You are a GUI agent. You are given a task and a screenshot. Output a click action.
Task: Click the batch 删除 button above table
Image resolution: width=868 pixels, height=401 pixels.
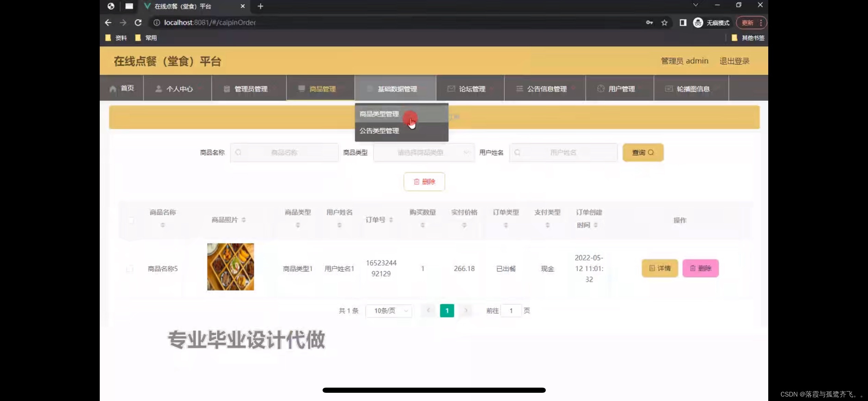pos(424,181)
